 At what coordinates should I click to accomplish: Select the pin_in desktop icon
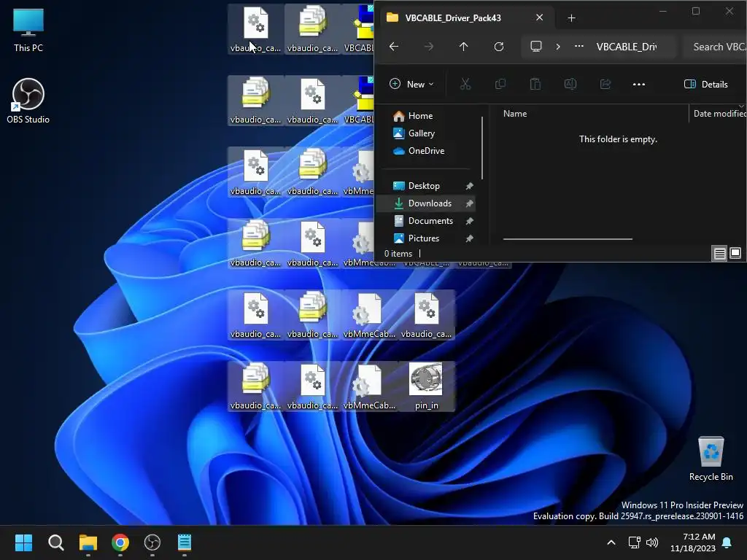tap(426, 386)
